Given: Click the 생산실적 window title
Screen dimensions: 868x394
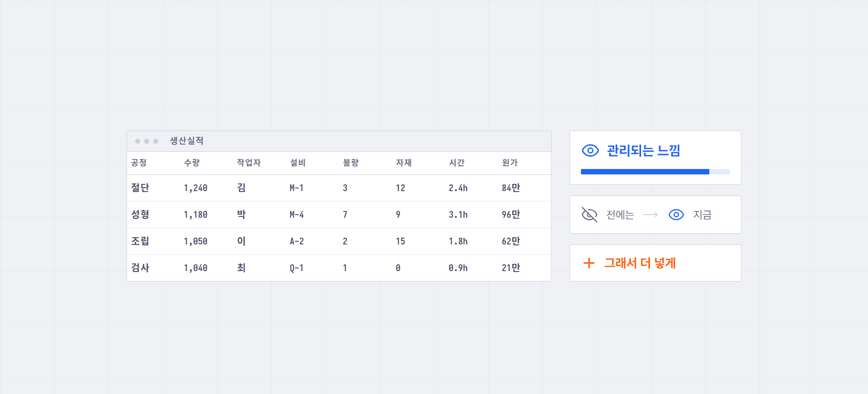Looking at the screenshot, I should tap(187, 141).
